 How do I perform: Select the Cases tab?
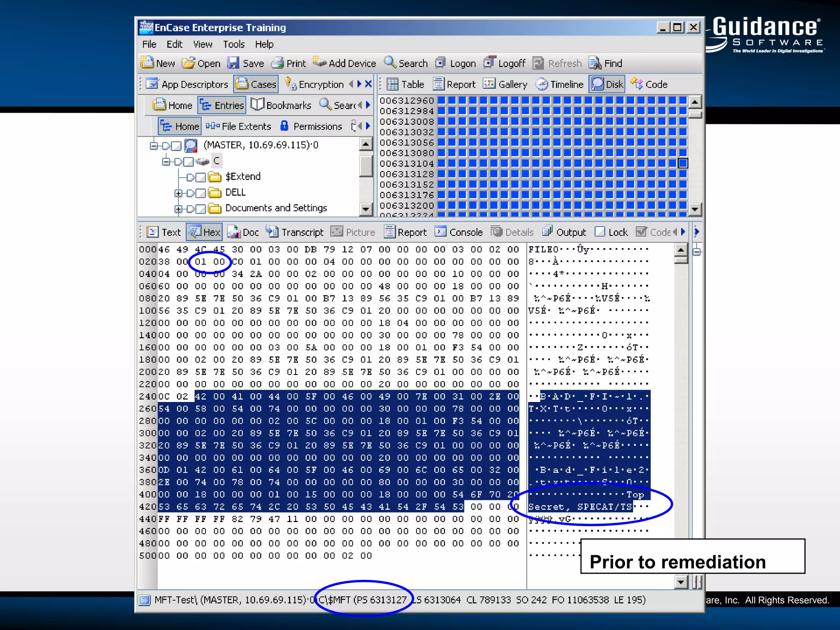click(256, 84)
